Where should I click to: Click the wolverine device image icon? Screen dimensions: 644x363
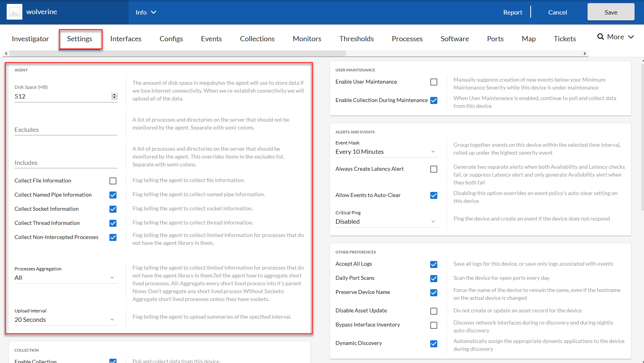(x=15, y=12)
